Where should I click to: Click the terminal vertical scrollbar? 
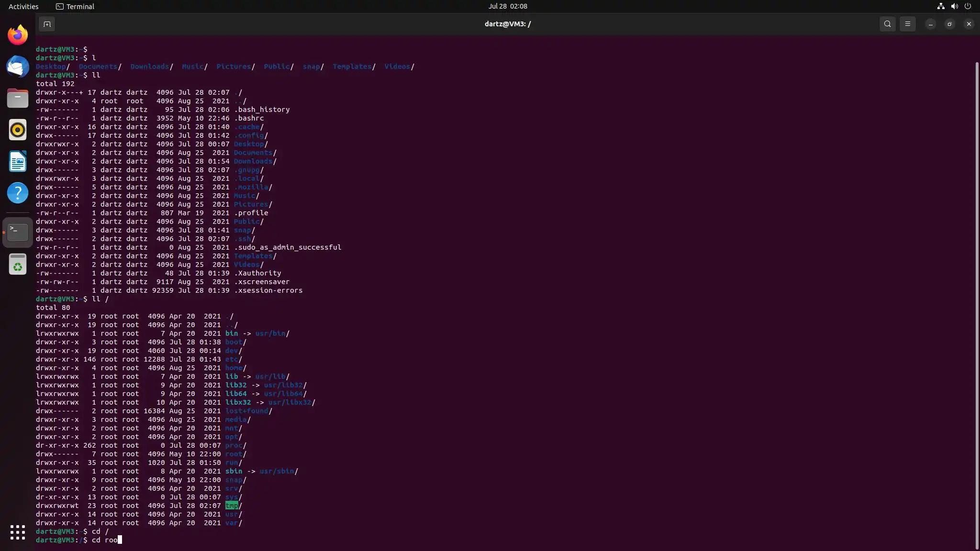point(977,306)
